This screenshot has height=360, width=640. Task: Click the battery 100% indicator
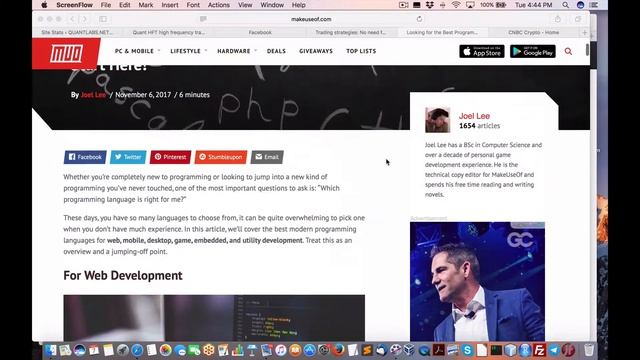[493, 5]
